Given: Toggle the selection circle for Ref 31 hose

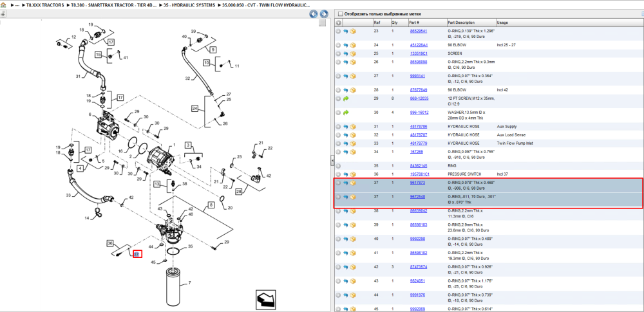Looking at the screenshot, I should [x=339, y=127].
